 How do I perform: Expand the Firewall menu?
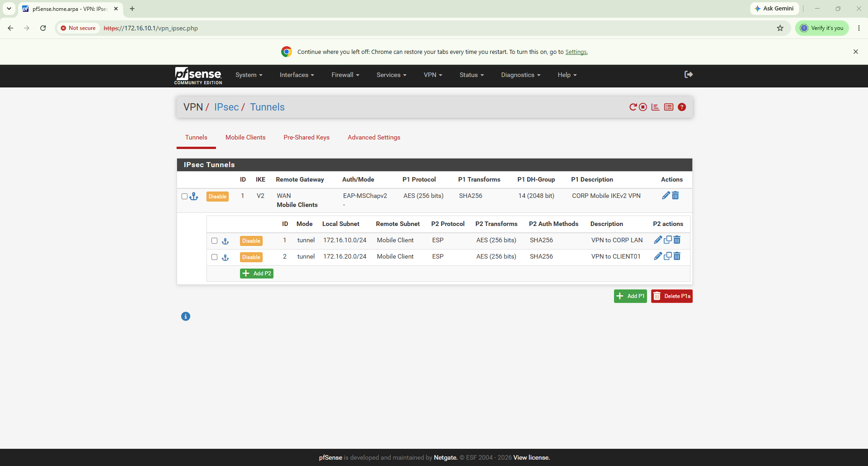(345, 75)
